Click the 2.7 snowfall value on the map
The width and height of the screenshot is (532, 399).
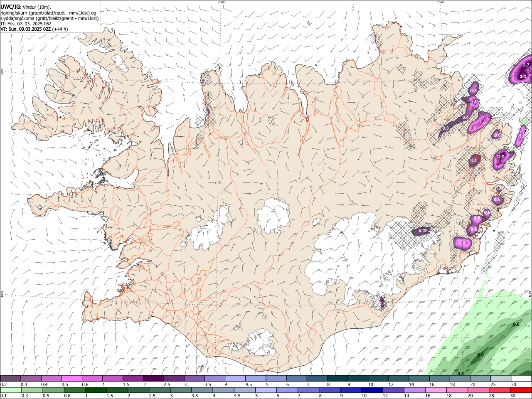(526, 65)
